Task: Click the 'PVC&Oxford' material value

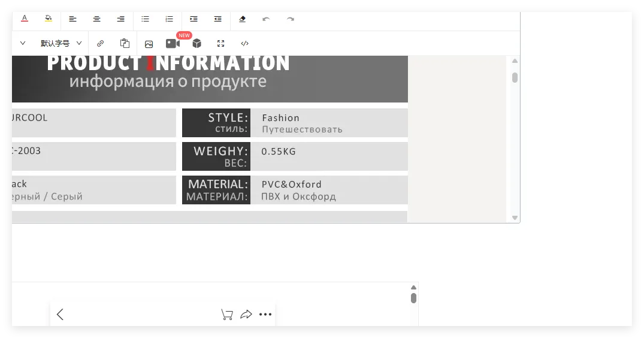Action: pos(291,185)
